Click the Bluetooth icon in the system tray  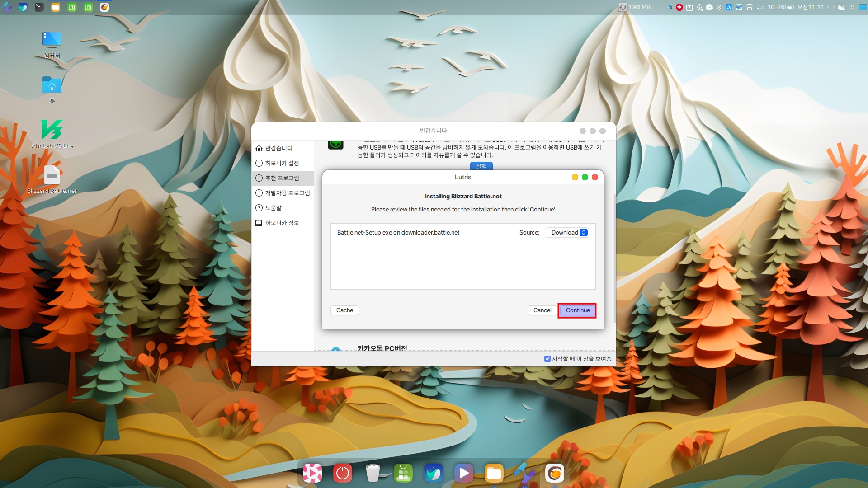(719, 7)
